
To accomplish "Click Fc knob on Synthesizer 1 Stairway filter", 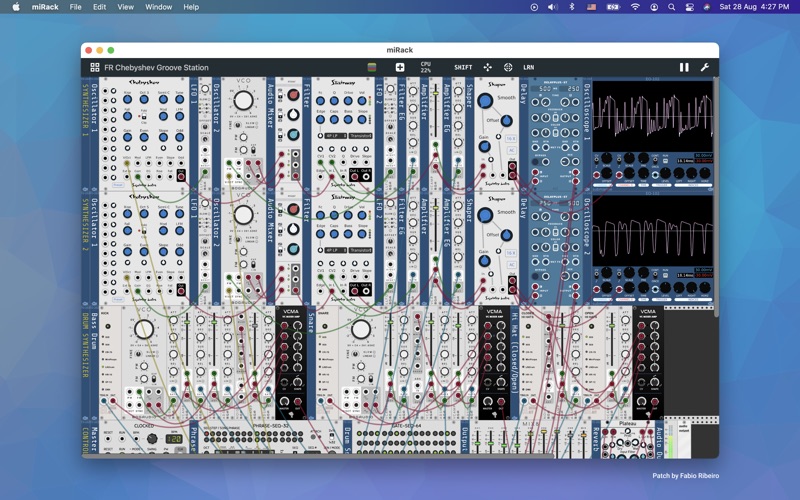I will (320, 100).
